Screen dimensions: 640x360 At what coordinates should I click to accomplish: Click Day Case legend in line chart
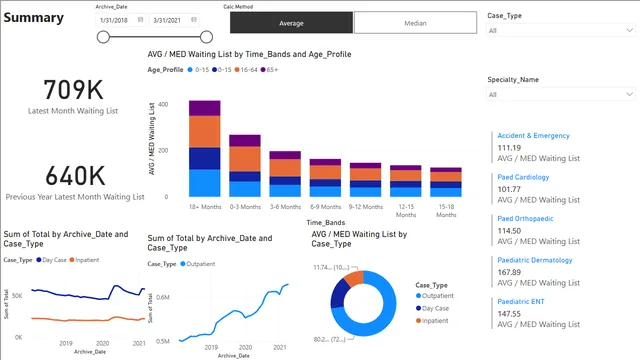click(x=51, y=260)
